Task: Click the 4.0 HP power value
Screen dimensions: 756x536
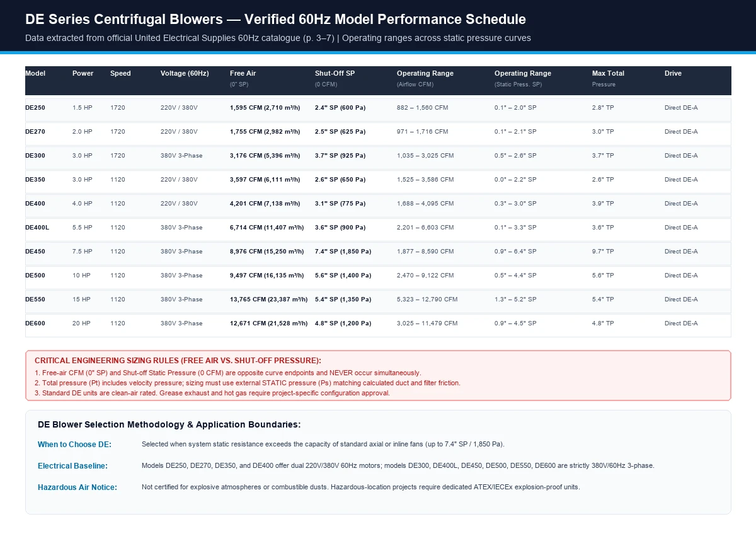Action: 82,204
